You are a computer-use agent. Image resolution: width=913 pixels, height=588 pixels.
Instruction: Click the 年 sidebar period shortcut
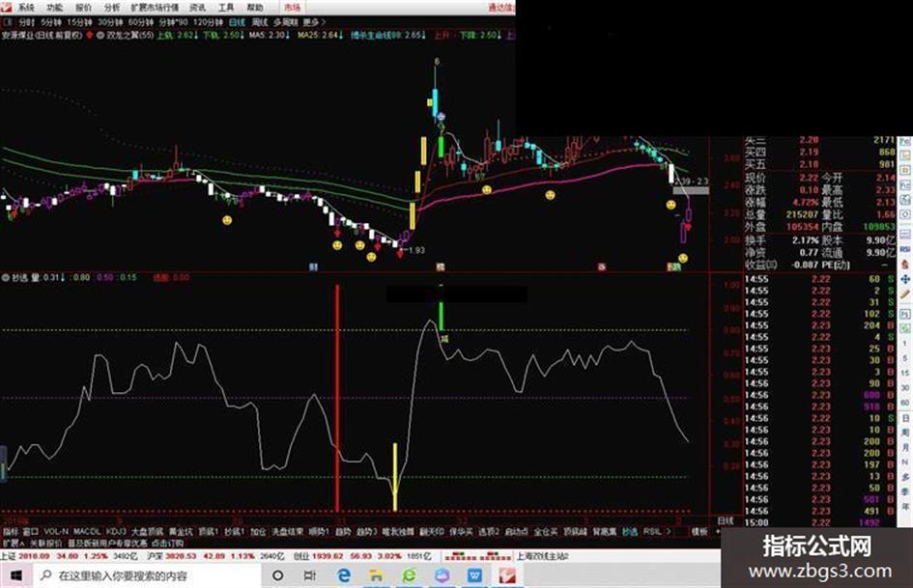click(905, 506)
